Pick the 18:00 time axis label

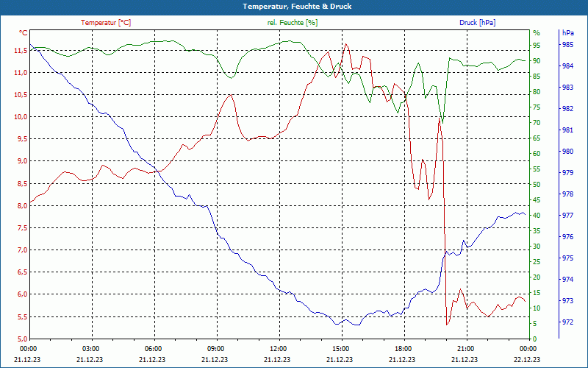pyautogui.click(x=403, y=348)
